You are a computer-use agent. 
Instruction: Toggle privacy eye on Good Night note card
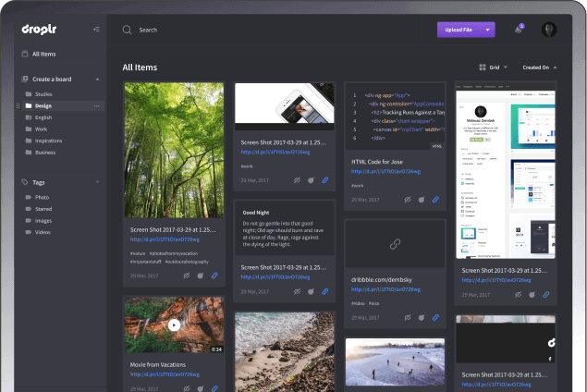[x=297, y=291]
